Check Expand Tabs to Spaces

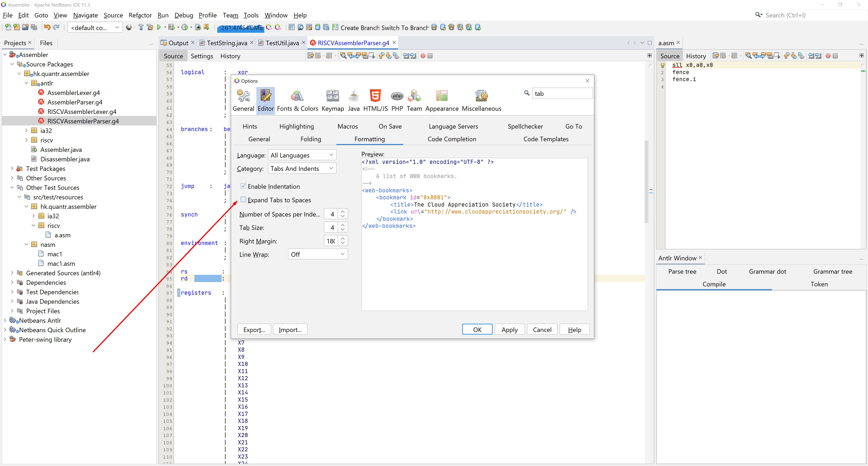pos(243,199)
